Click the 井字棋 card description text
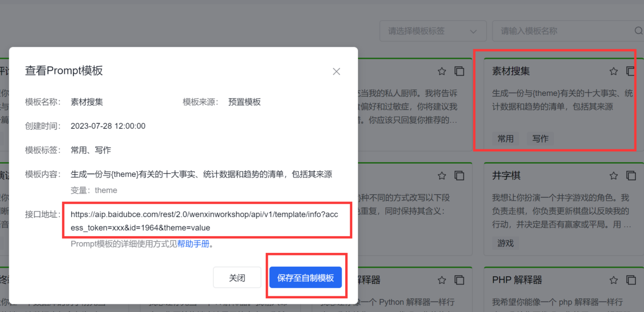The height and width of the screenshot is (312, 644). pos(563,211)
